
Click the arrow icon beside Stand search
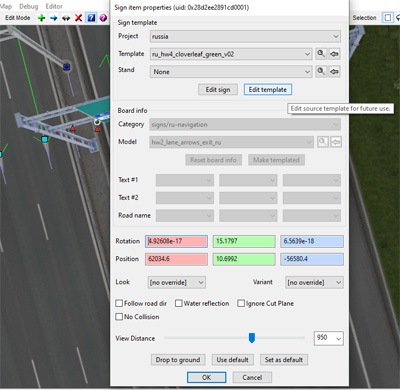[x=334, y=71]
